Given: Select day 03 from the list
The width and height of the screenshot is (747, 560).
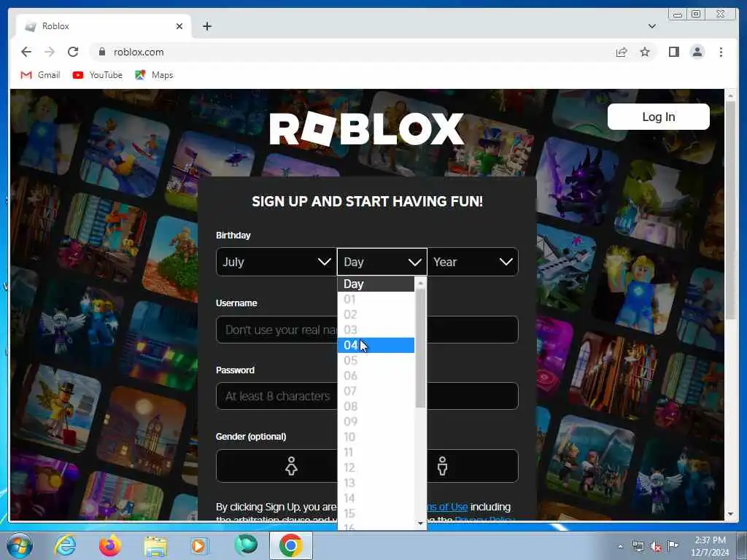Looking at the screenshot, I should tap(376, 330).
